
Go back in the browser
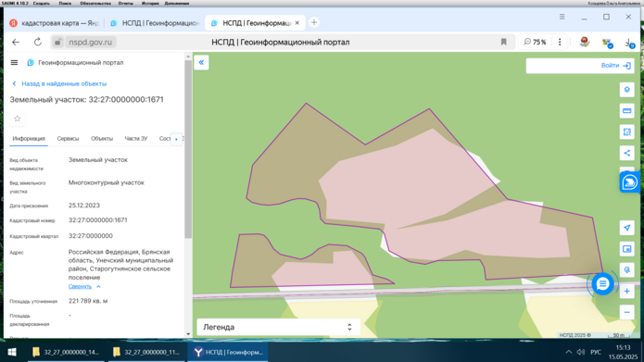16,42
